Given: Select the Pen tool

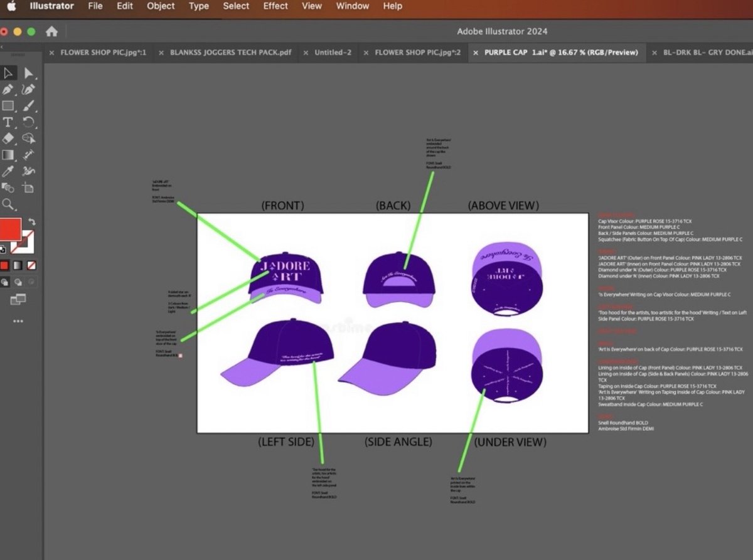Looking at the screenshot, I should [8, 90].
